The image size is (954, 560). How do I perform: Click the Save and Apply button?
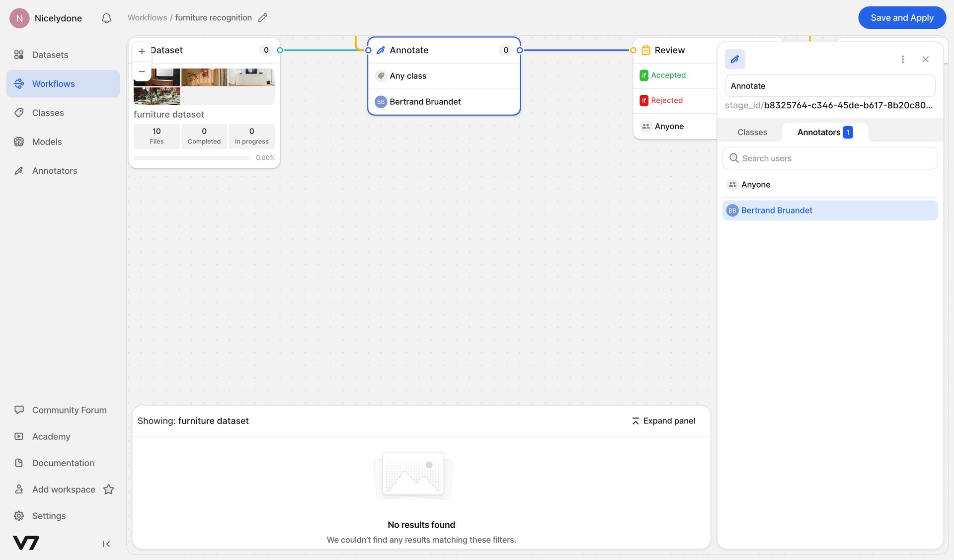coord(902,17)
